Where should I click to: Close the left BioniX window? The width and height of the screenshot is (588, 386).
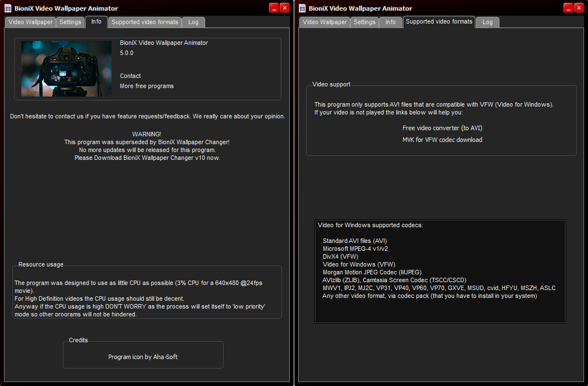click(x=285, y=8)
